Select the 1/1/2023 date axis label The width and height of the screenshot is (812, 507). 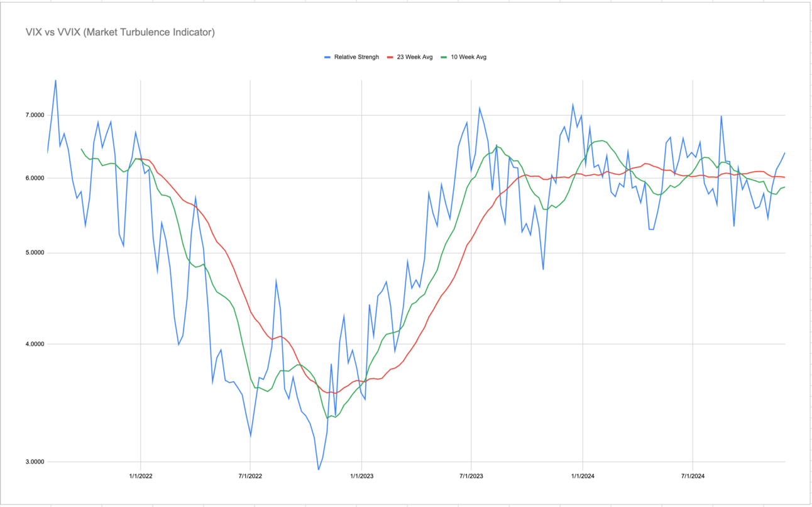point(361,476)
